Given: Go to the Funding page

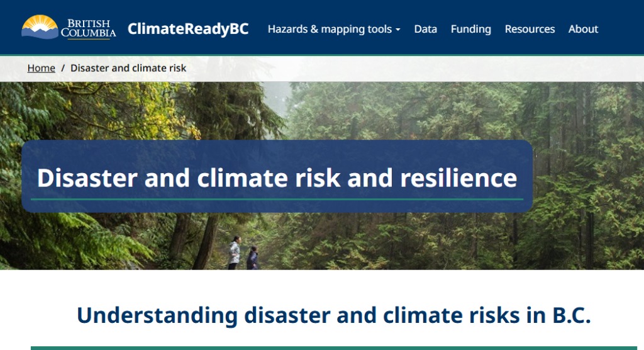Looking at the screenshot, I should [470, 29].
